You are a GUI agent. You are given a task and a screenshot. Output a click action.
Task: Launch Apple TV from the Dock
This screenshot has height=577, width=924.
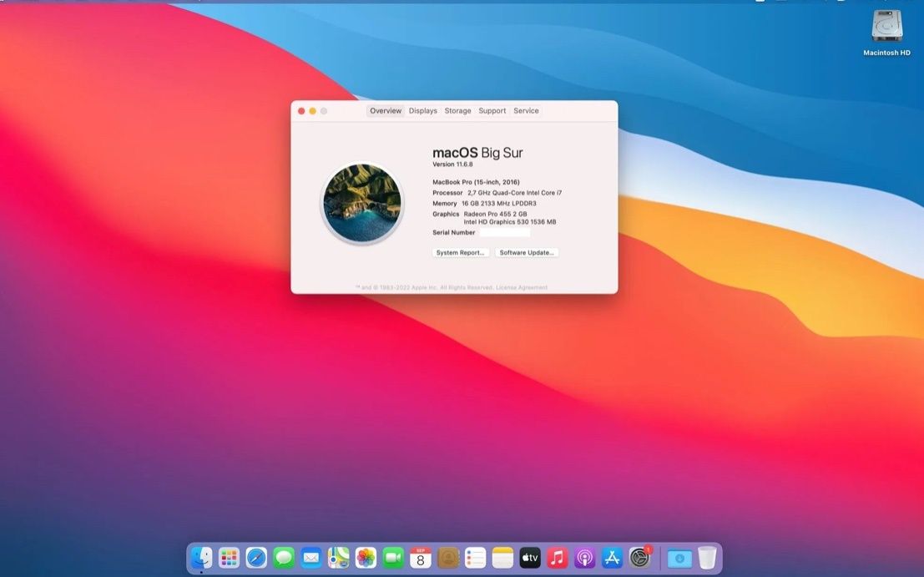[x=530, y=557]
